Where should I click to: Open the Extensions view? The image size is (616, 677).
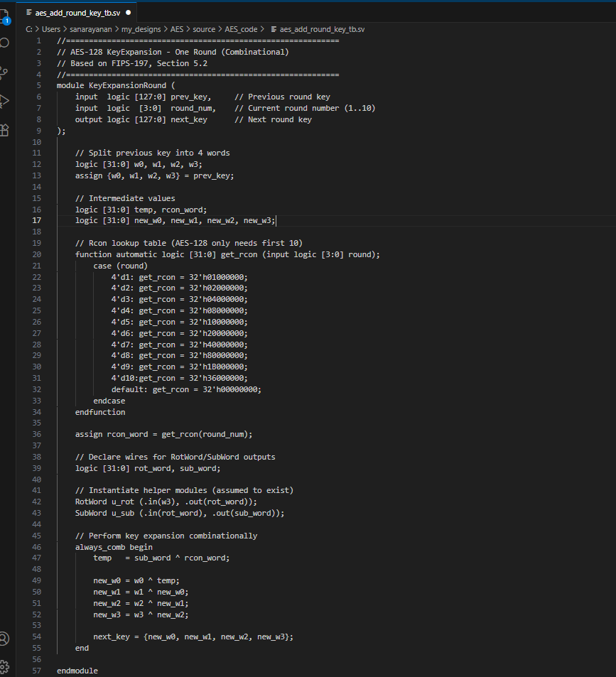pos(4,130)
